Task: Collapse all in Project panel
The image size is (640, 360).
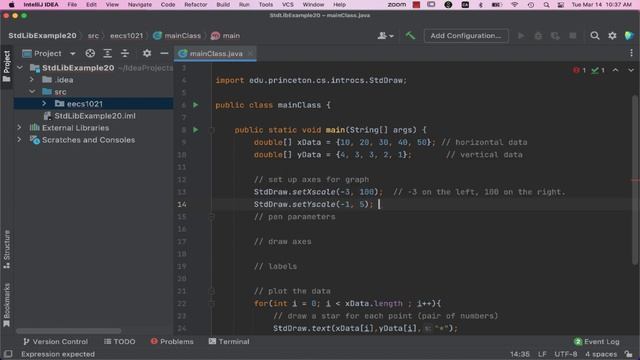Action: 125,53
